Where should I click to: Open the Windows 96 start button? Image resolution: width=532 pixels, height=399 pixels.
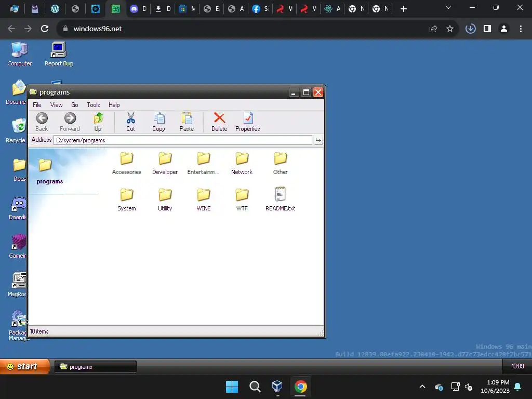[25, 366]
